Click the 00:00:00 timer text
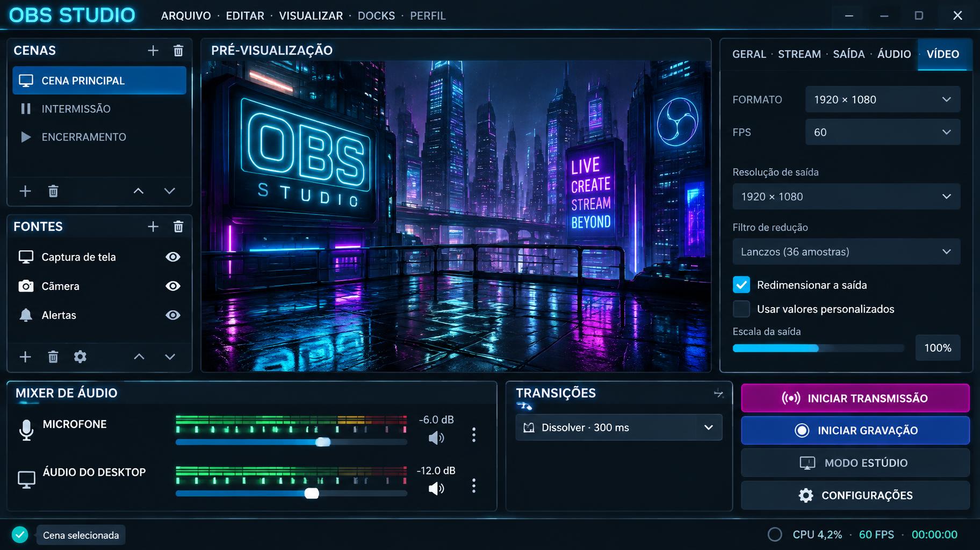980x550 pixels. [x=934, y=534]
